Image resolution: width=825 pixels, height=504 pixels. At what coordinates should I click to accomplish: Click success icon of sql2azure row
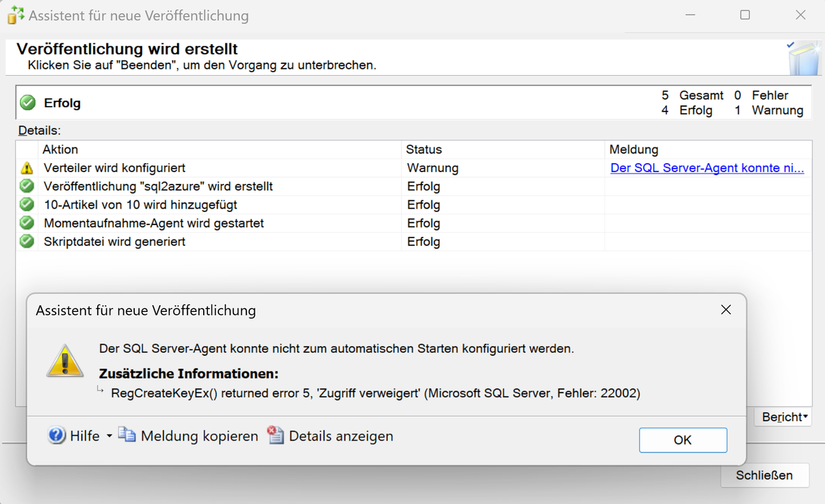click(x=27, y=186)
